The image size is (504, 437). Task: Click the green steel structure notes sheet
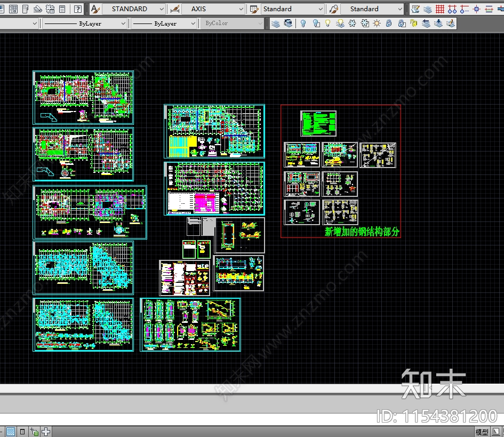pos(318,123)
